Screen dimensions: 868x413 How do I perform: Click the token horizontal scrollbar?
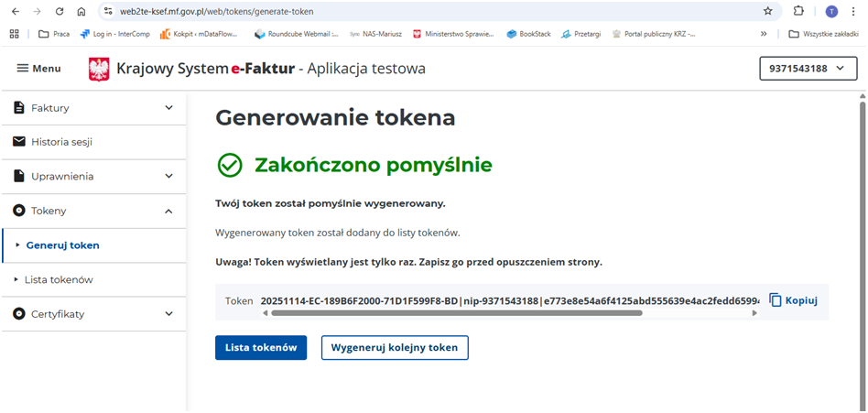point(456,313)
